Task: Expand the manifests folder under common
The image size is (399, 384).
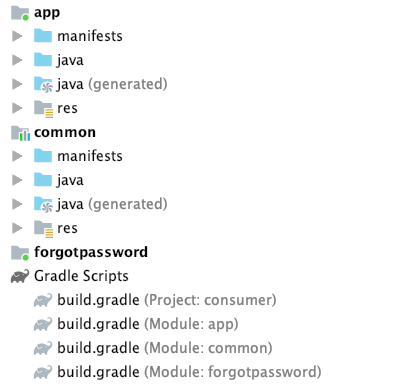Action: point(17,156)
